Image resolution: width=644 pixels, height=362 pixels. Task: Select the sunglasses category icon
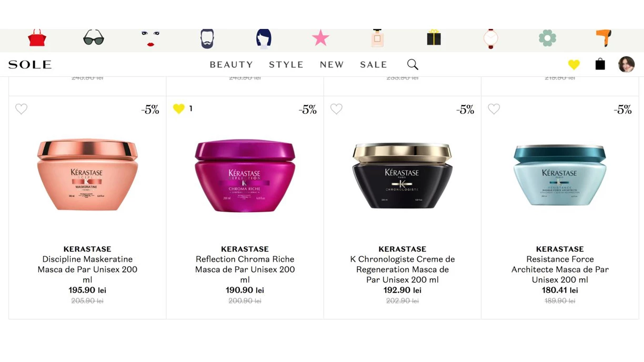94,38
